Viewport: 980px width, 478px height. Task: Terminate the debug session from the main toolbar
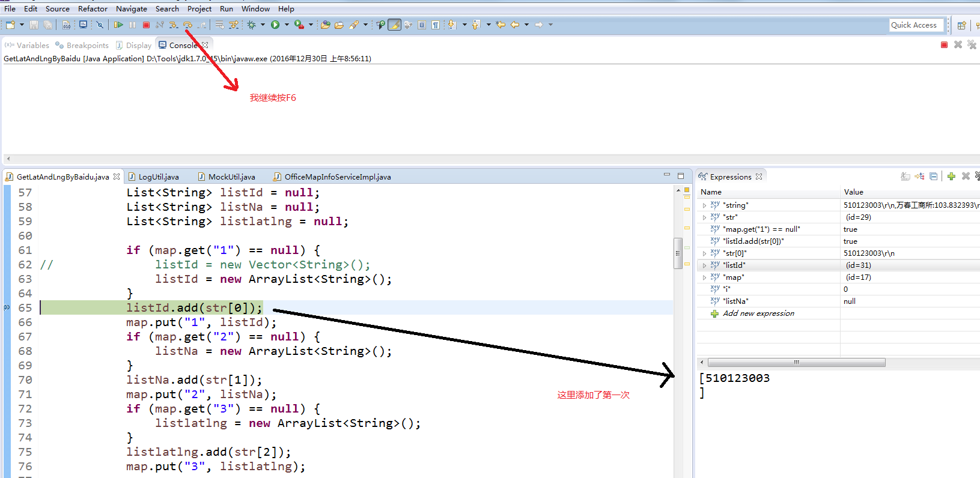pyautogui.click(x=146, y=25)
